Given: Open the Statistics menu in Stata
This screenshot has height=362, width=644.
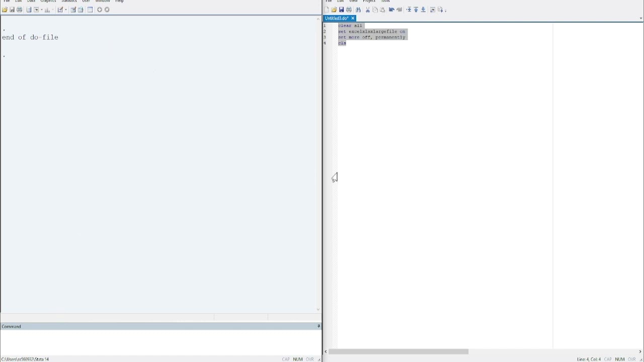Looking at the screenshot, I should tap(69, 1).
